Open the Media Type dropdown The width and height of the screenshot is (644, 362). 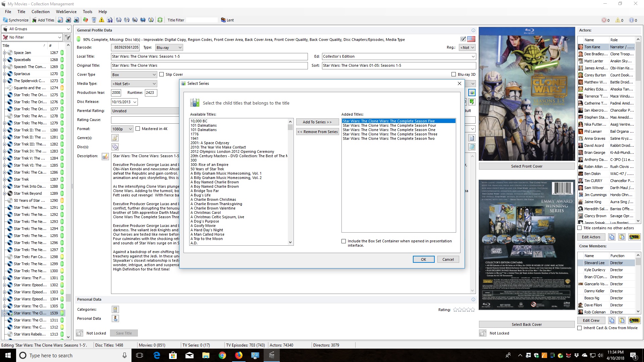point(134,84)
